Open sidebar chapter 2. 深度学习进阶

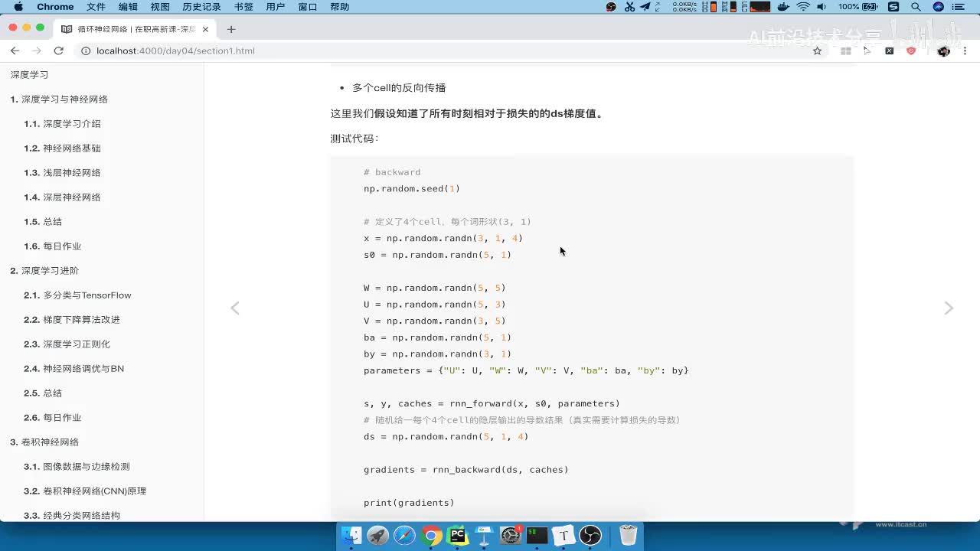pos(44,271)
